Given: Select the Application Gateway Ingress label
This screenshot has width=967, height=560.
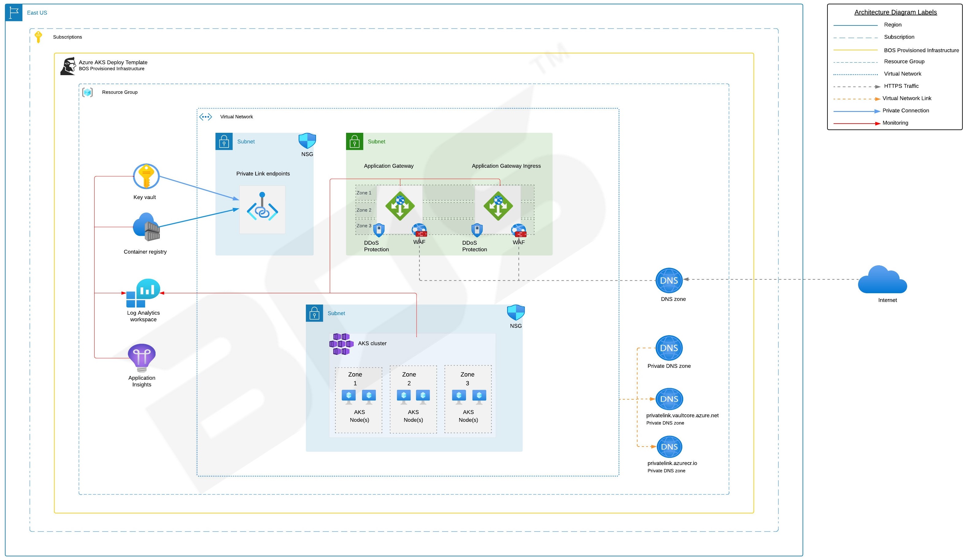Looking at the screenshot, I should click(506, 166).
